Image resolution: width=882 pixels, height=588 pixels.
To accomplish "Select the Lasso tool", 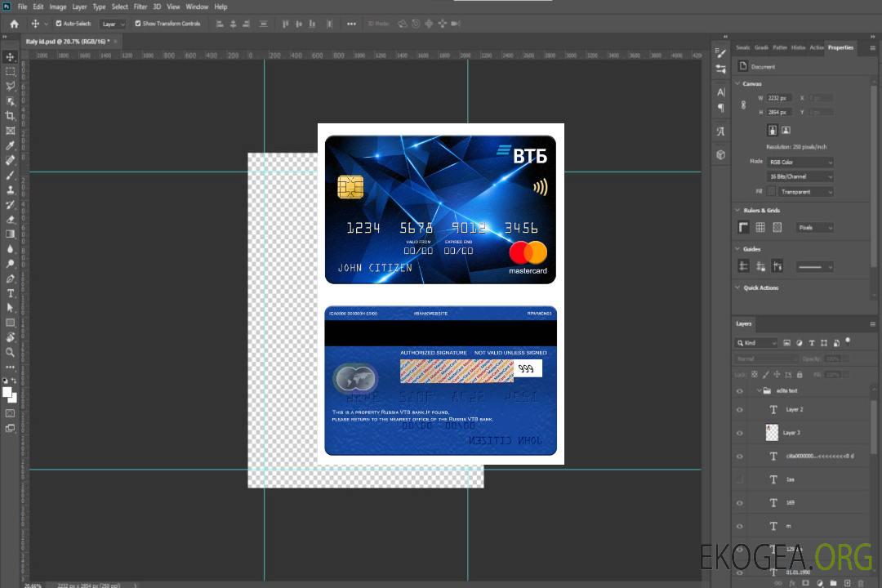I will tap(10, 86).
